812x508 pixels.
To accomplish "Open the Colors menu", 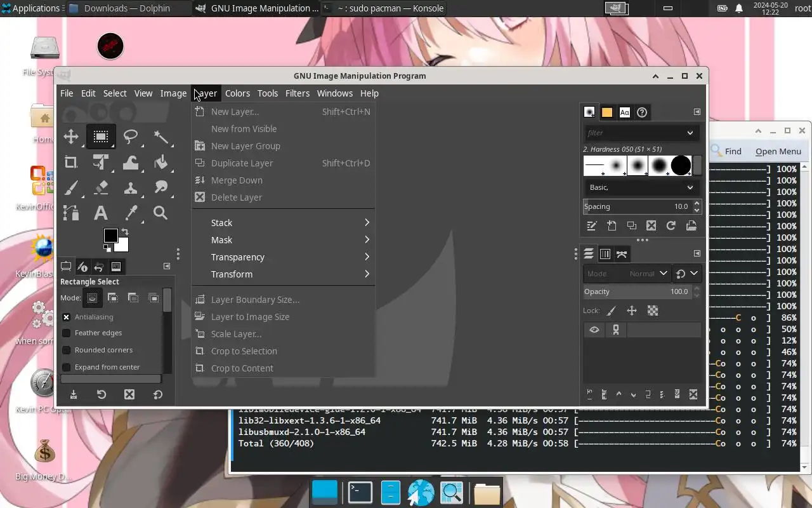I will coord(237,93).
